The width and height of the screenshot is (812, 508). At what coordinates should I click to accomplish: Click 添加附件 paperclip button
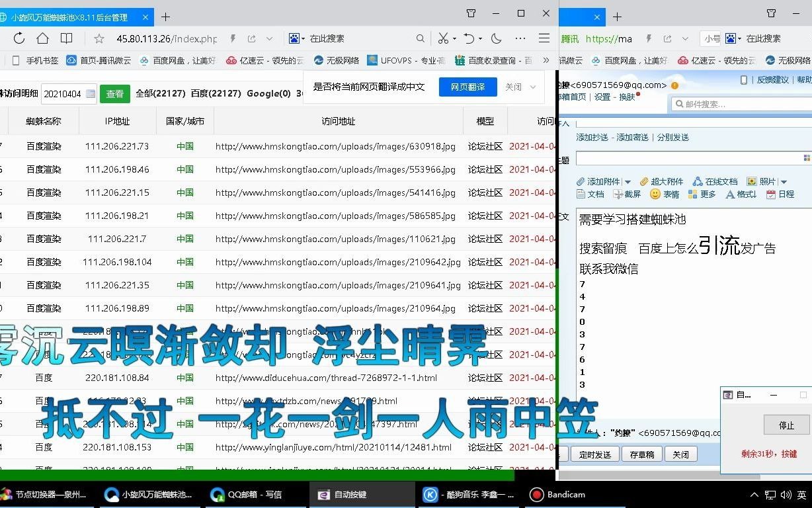(599, 181)
